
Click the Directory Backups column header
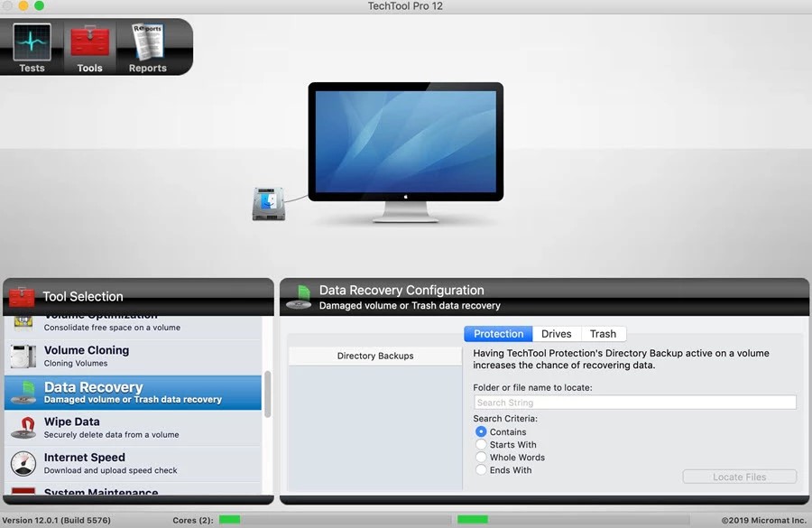374,356
